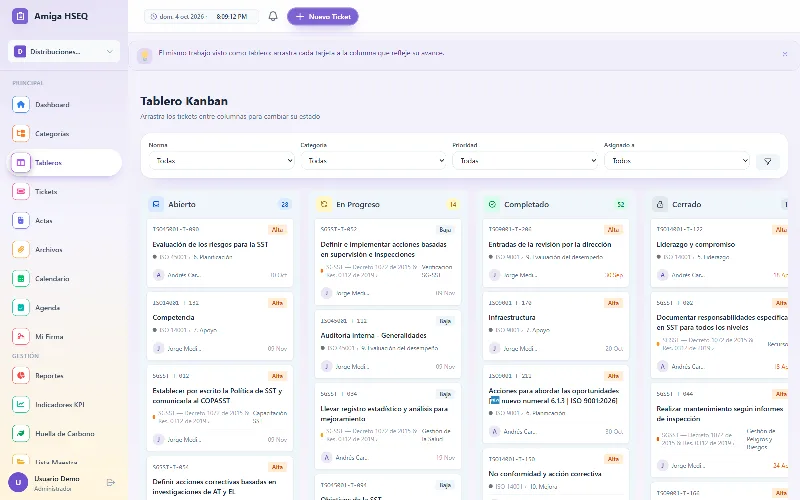Screen dimensions: 800x500
Task: Click Baja tag on Auditoría interna card
Action: [445, 321]
